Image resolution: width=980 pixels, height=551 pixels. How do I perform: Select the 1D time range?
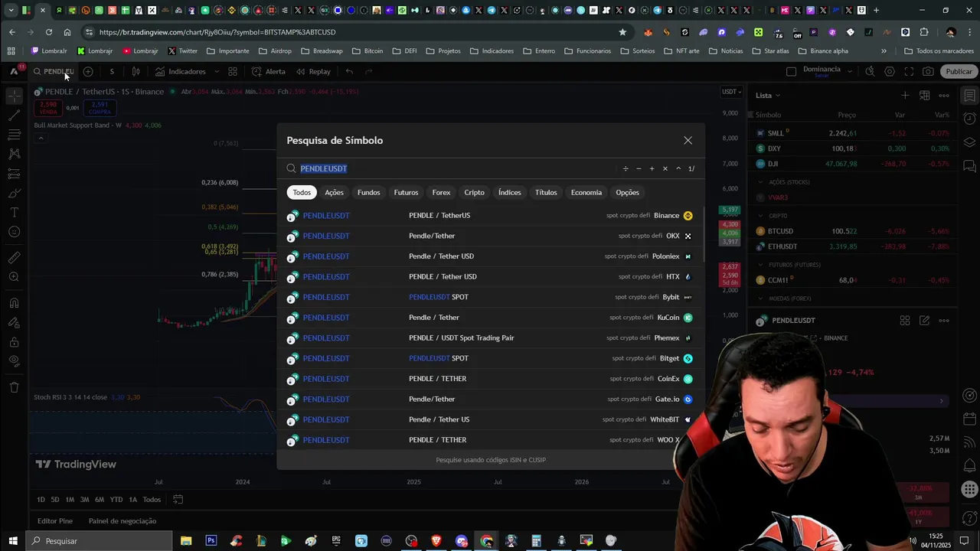(41, 500)
